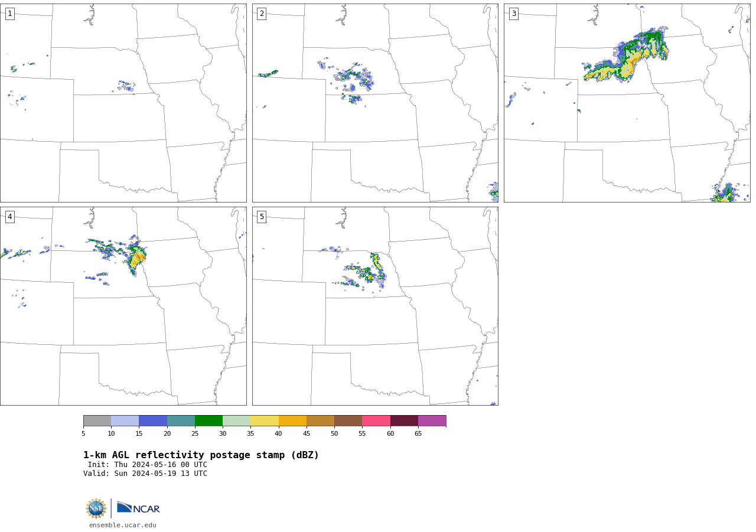756x532 pixels.
Task: Click the ensemble.ucar.edu text
Action: click(x=123, y=525)
